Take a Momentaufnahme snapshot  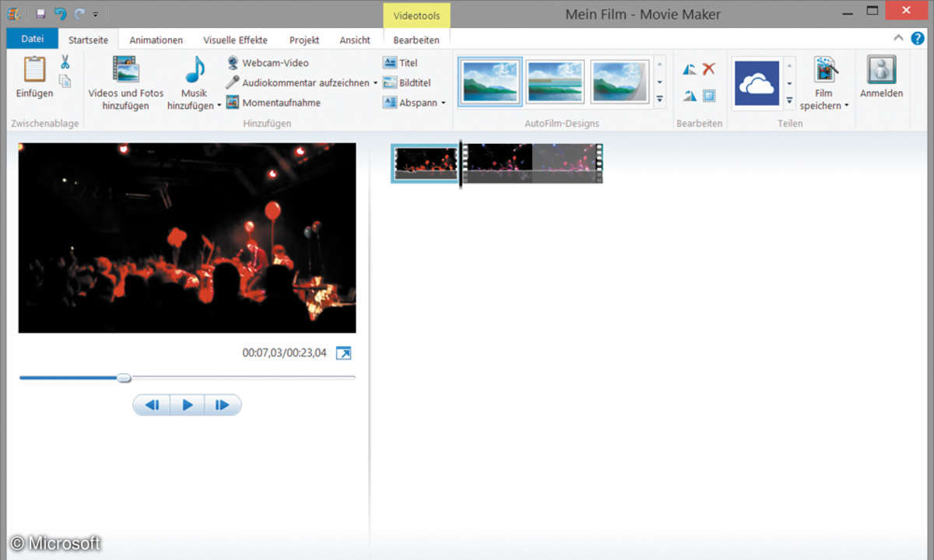click(x=273, y=103)
